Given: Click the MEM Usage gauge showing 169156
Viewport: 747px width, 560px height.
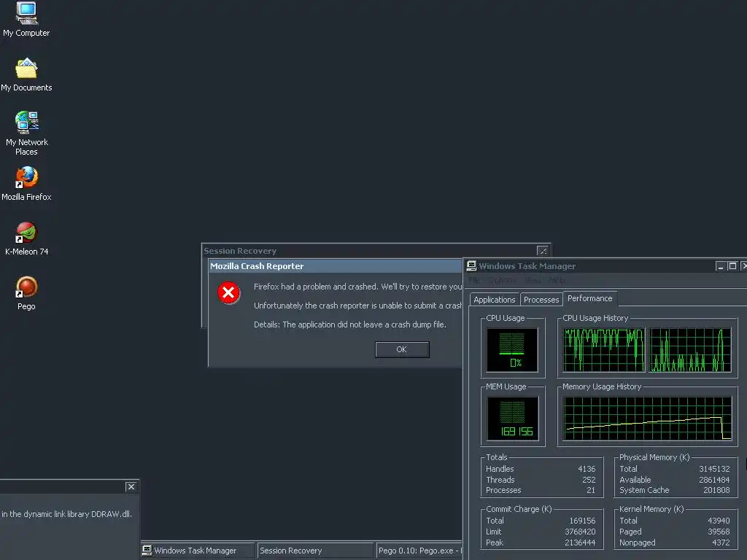Looking at the screenshot, I should 513,419.
